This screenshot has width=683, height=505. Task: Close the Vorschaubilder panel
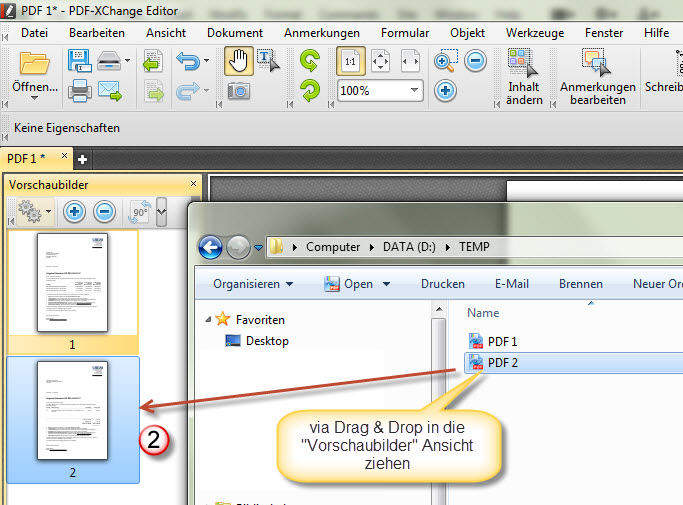(193, 184)
